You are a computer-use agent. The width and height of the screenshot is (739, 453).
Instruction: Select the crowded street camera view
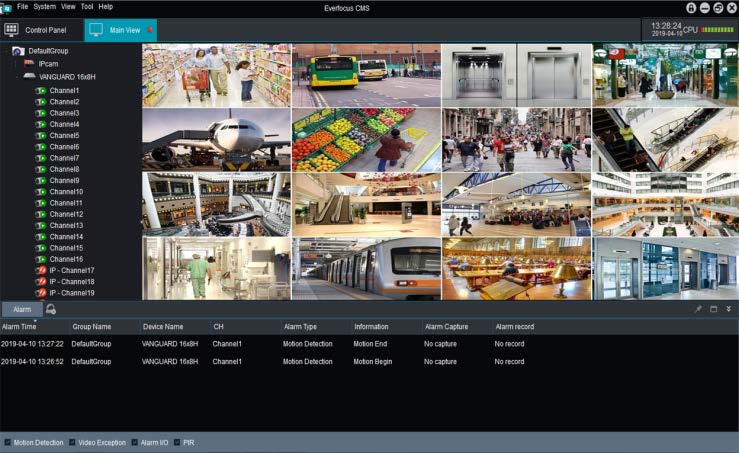[517, 140]
